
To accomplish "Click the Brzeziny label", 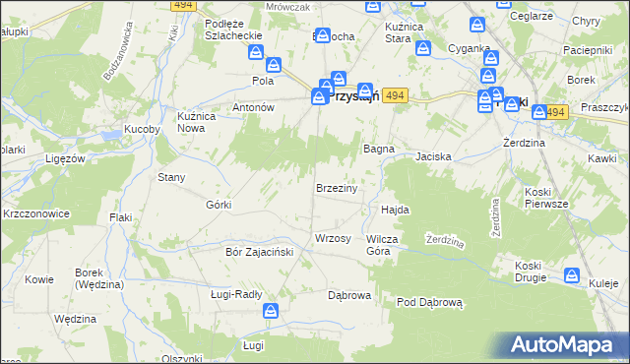I will point(337,188).
